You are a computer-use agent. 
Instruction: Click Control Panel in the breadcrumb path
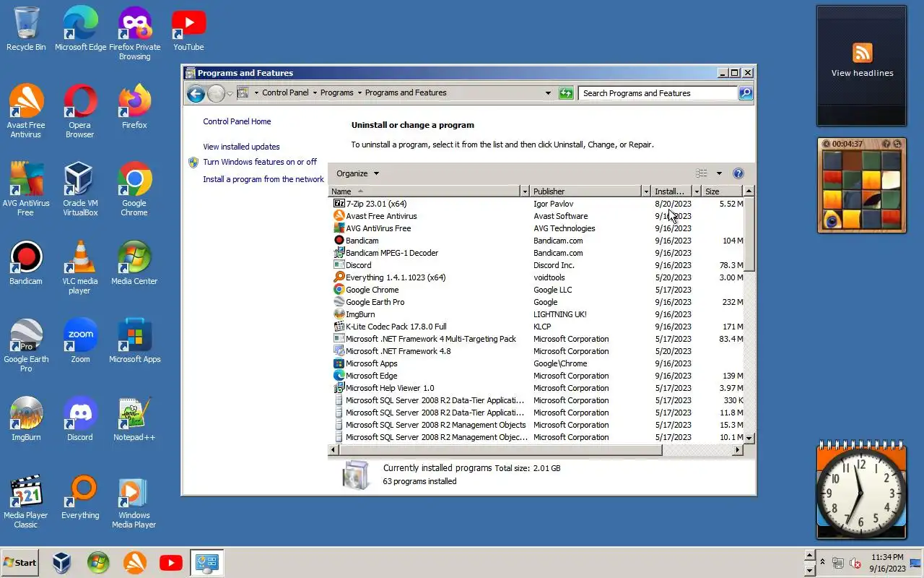[285, 92]
